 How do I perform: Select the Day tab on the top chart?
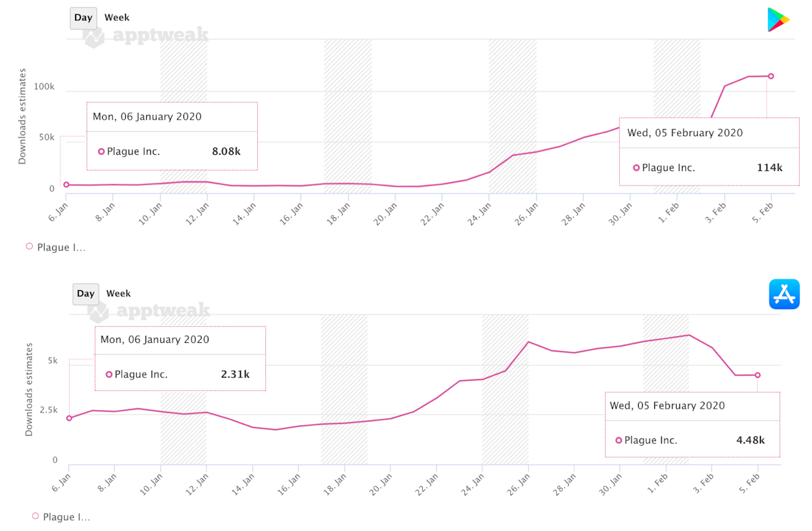coord(83,18)
